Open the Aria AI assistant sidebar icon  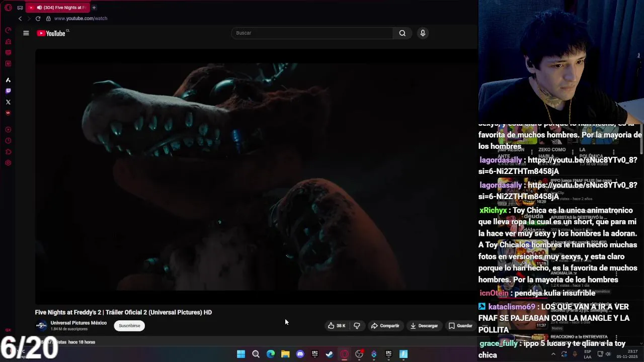click(x=8, y=80)
